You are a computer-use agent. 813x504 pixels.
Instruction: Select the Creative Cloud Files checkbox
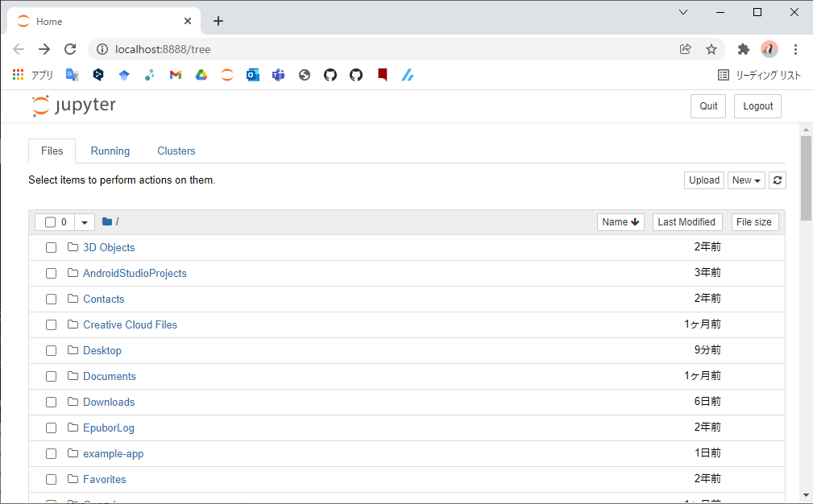[51, 324]
